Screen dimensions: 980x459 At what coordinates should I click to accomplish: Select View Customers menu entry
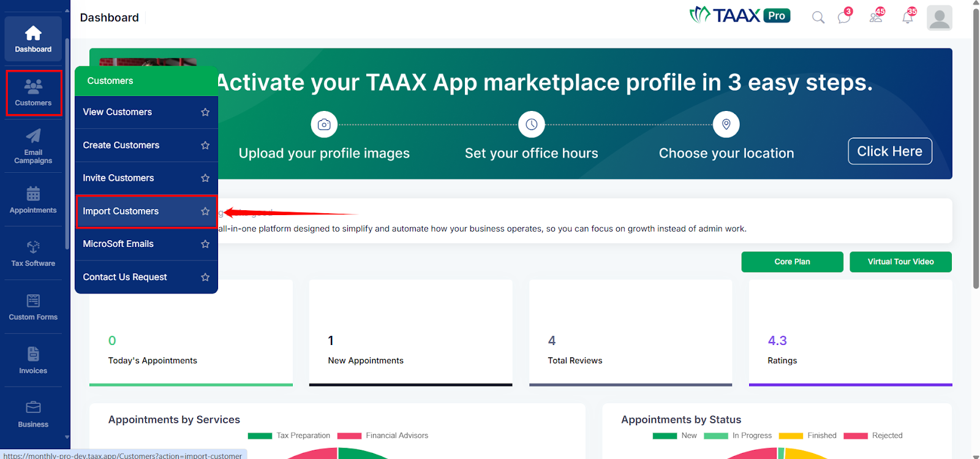[x=146, y=112]
